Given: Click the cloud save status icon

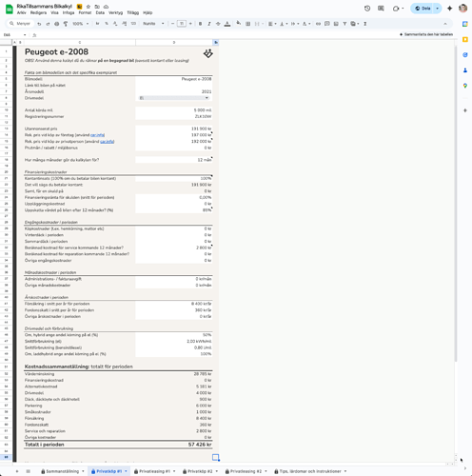Looking at the screenshot, I should pos(107,7).
